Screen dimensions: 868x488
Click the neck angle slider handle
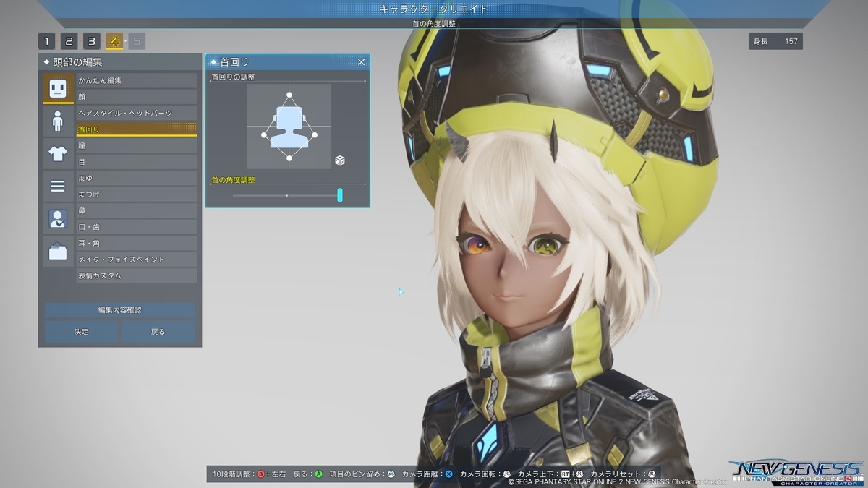(340, 194)
